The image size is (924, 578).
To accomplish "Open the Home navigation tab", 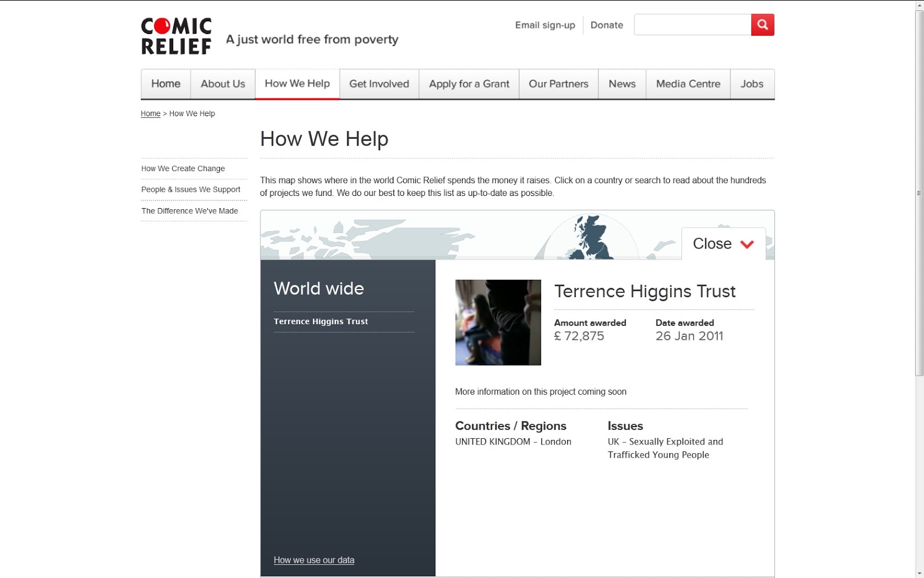I will pos(166,84).
